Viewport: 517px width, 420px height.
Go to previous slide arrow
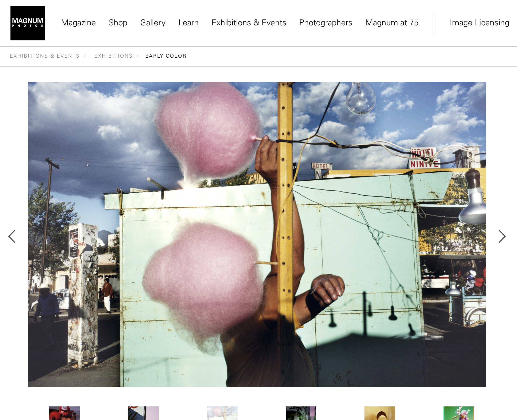click(12, 236)
